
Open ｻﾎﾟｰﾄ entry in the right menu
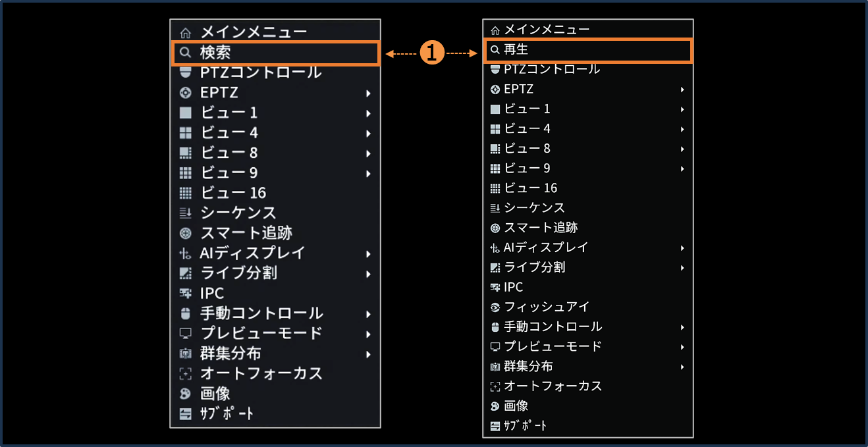click(526, 425)
